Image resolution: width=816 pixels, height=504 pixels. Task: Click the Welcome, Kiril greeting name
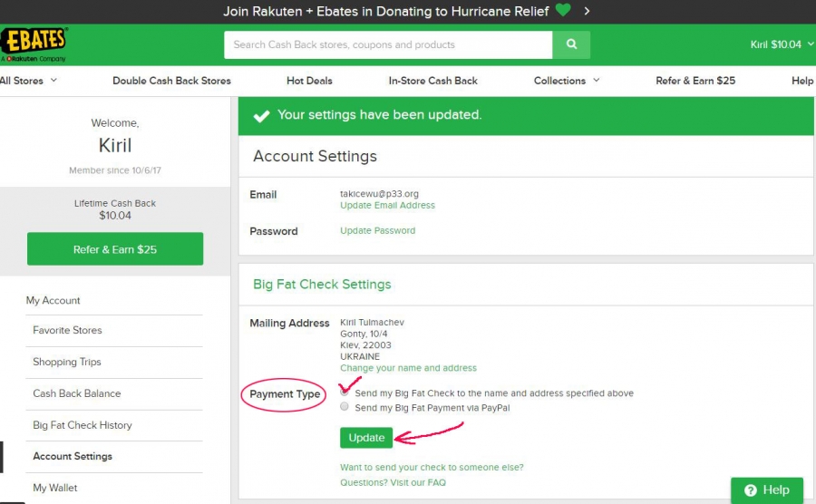pyautogui.click(x=115, y=145)
